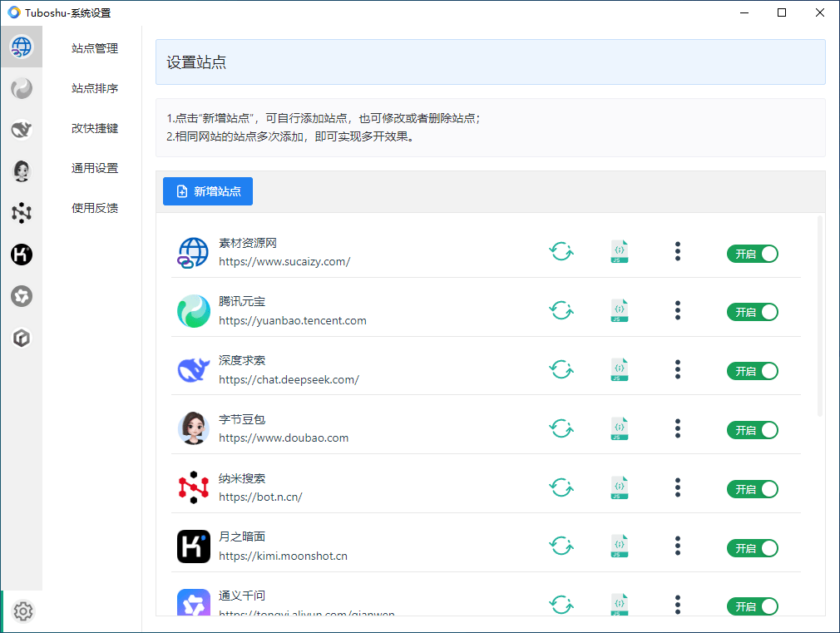The height and width of the screenshot is (633, 840).
Task: Open the 纳米搜索 row's more-options menu
Action: point(678,487)
